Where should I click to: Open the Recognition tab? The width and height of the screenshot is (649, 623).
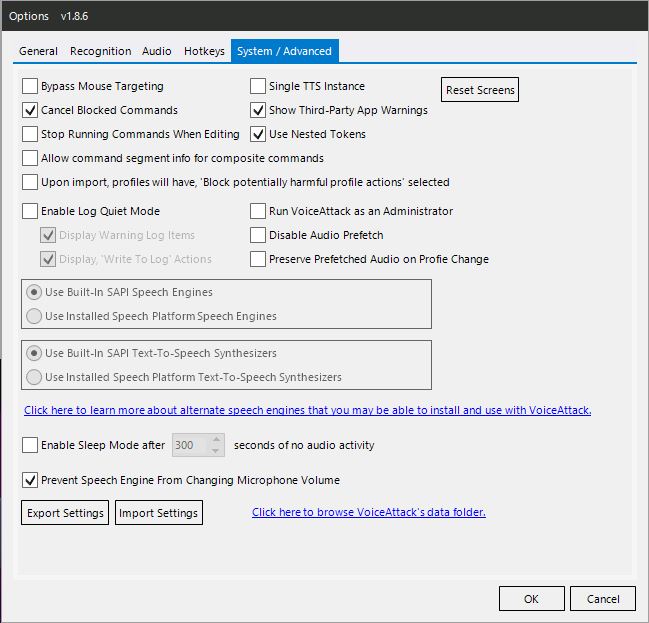100,51
